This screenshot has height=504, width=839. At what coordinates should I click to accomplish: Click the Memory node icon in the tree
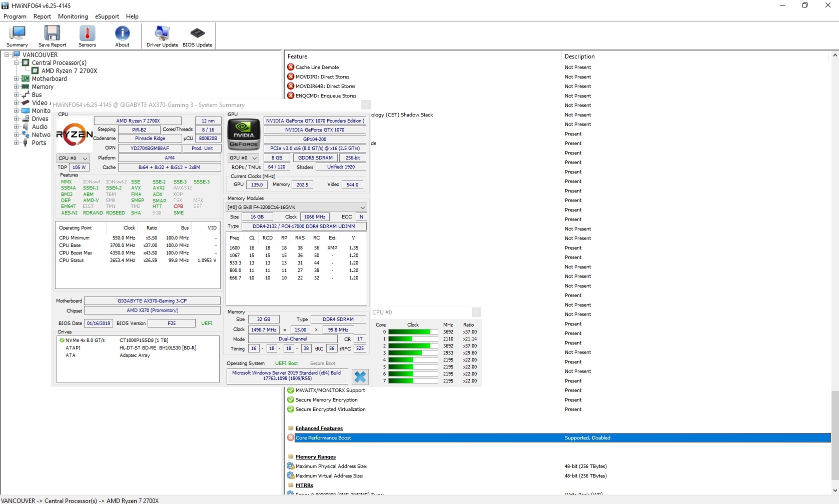coord(26,86)
